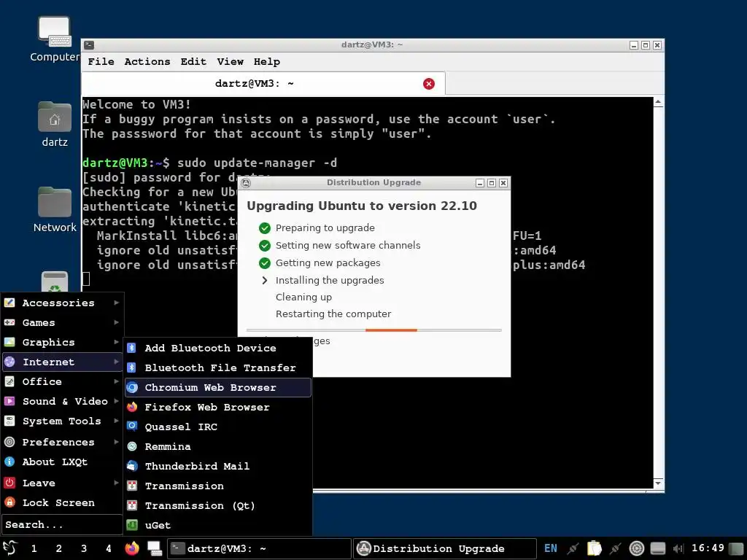
Task: Click the terminal scrollbar up arrow
Action: click(x=658, y=102)
